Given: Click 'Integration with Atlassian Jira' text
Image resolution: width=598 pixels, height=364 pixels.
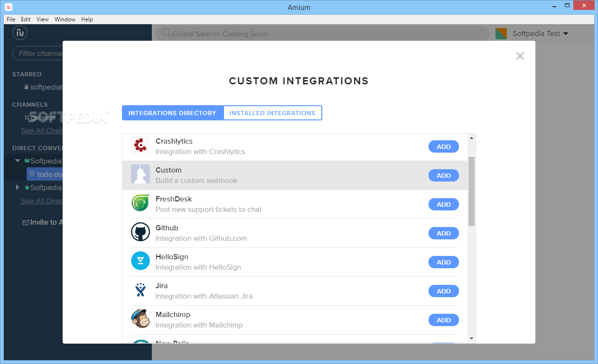Looking at the screenshot, I should [204, 296].
